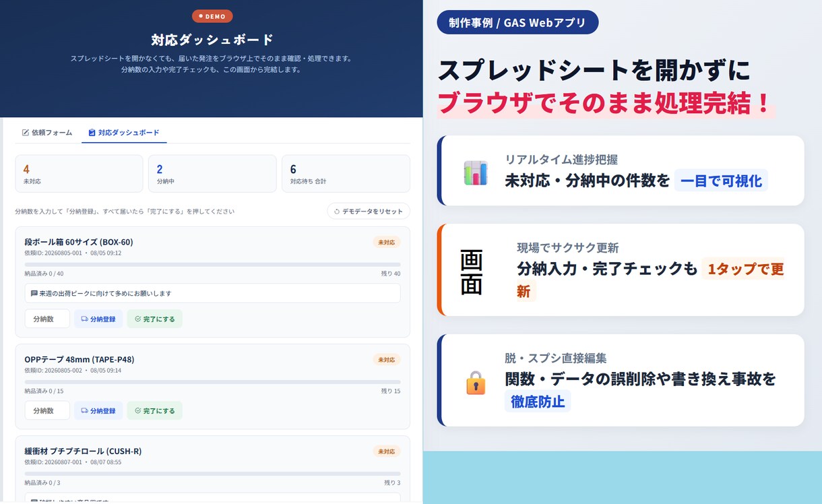This screenshot has width=822, height=504.
Task: Click the 未対応 badge on 段ボール箱 60サイズ
Action: pos(386,242)
